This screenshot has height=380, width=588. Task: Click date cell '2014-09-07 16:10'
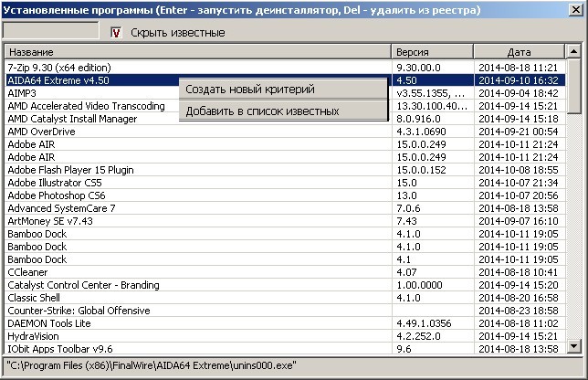[x=520, y=221]
